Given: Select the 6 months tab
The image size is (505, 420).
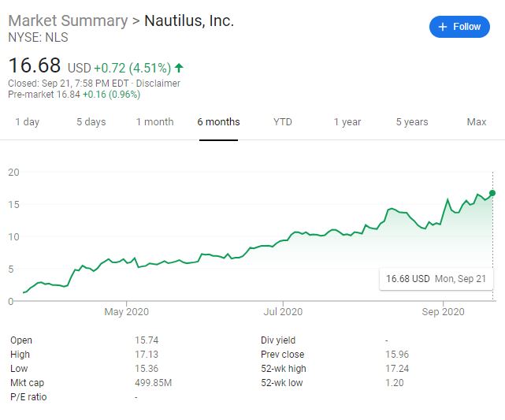Looking at the screenshot, I should 219,122.
